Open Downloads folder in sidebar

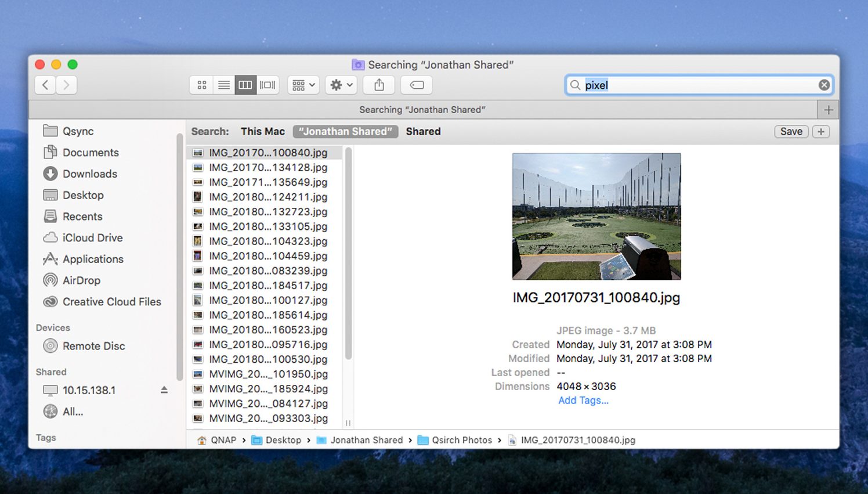89,174
